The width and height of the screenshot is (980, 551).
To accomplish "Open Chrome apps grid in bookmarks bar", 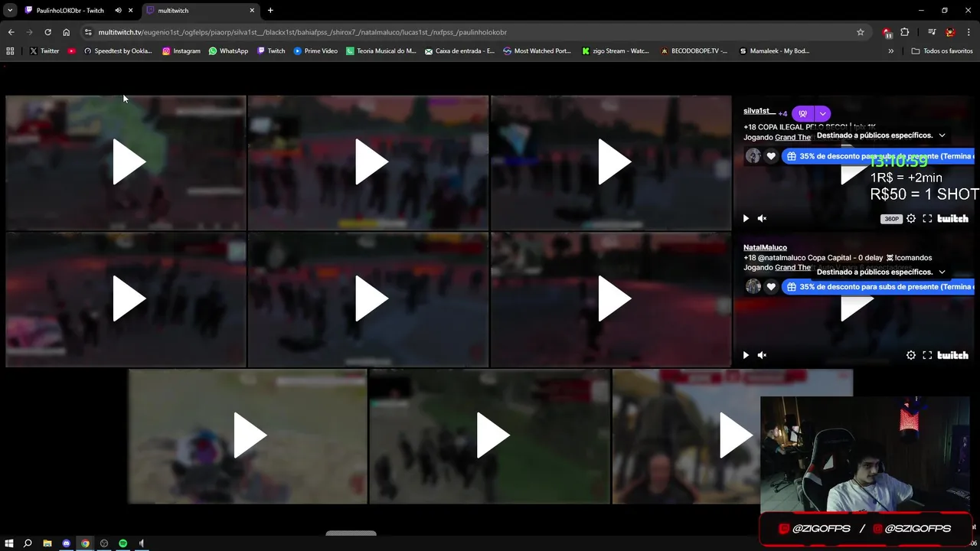I will click(x=10, y=51).
